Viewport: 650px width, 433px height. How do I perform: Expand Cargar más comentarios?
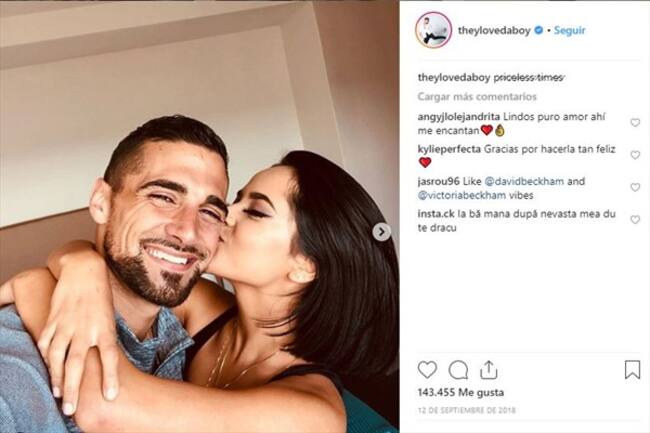477,97
